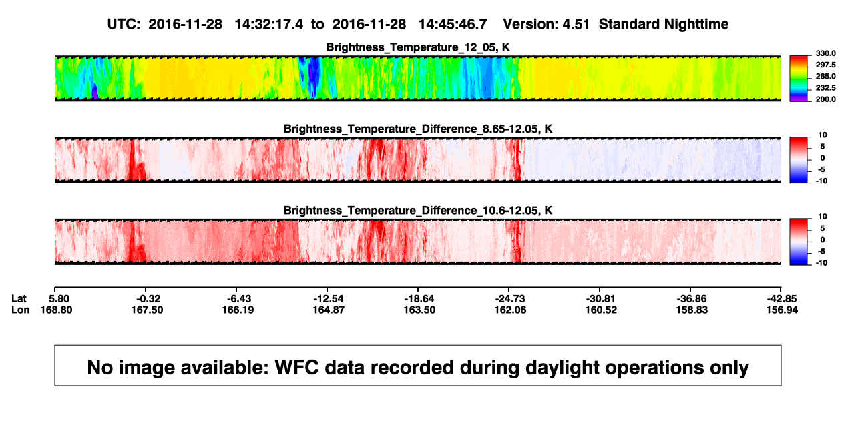The image size is (868, 445).
Task: Click latitude value -30.81
Action: [x=601, y=298]
